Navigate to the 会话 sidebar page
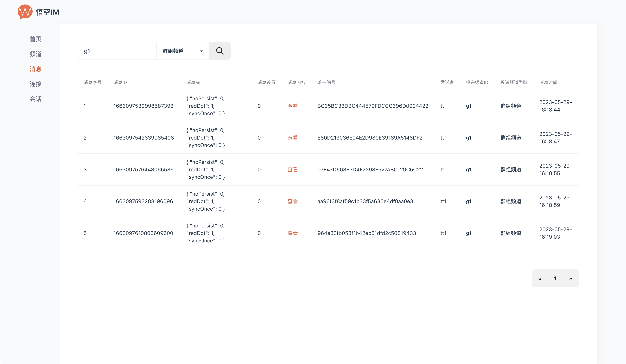 36,99
